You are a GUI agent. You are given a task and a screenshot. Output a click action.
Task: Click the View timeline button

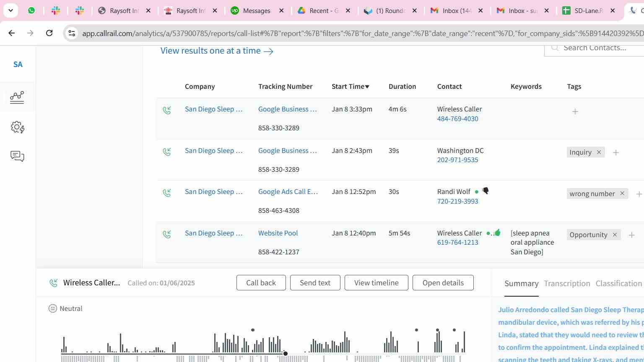[376, 283]
